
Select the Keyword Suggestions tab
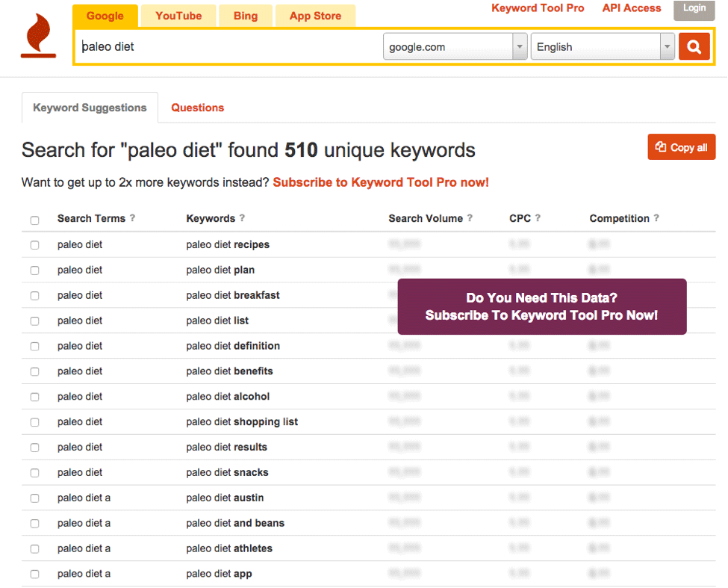[90, 108]
